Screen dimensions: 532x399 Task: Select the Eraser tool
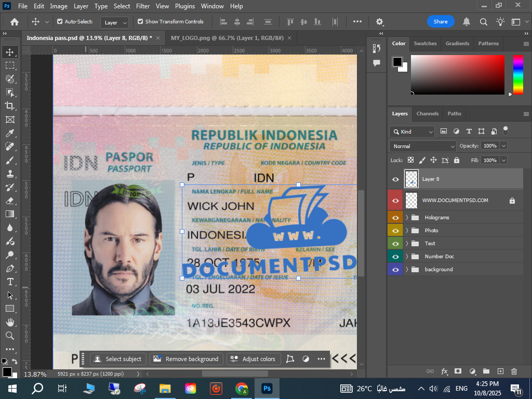tap(10, 200)
